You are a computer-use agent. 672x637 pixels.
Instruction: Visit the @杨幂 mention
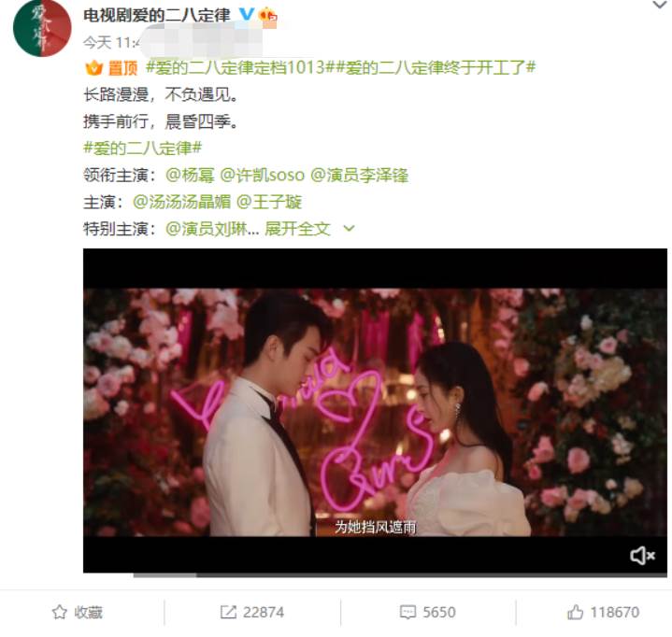[190, 176]
